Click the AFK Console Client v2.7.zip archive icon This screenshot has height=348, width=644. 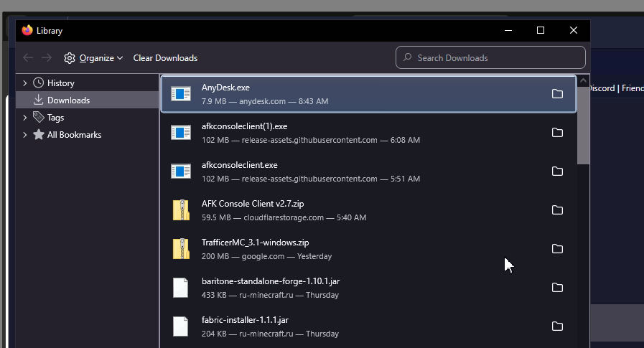(181, 210)
